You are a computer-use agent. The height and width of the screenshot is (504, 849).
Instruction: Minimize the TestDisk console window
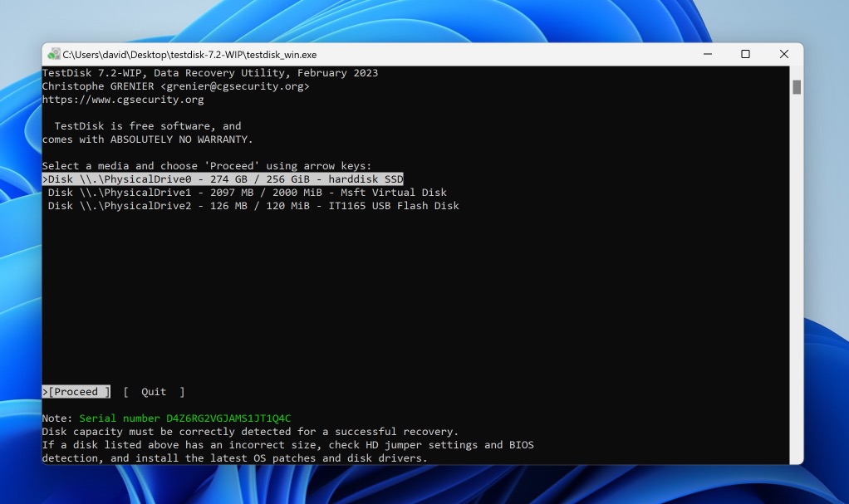coord(708,54)
